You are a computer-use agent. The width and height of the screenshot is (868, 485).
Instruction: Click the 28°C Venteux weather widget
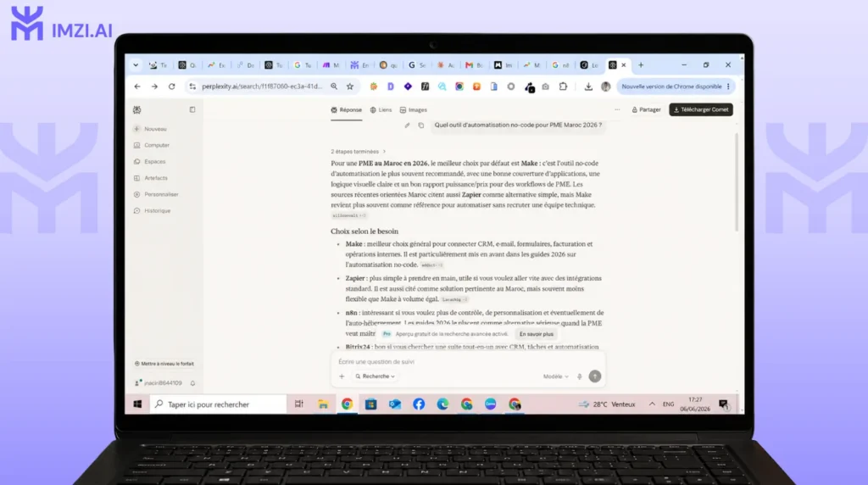[x=607, y=404]
